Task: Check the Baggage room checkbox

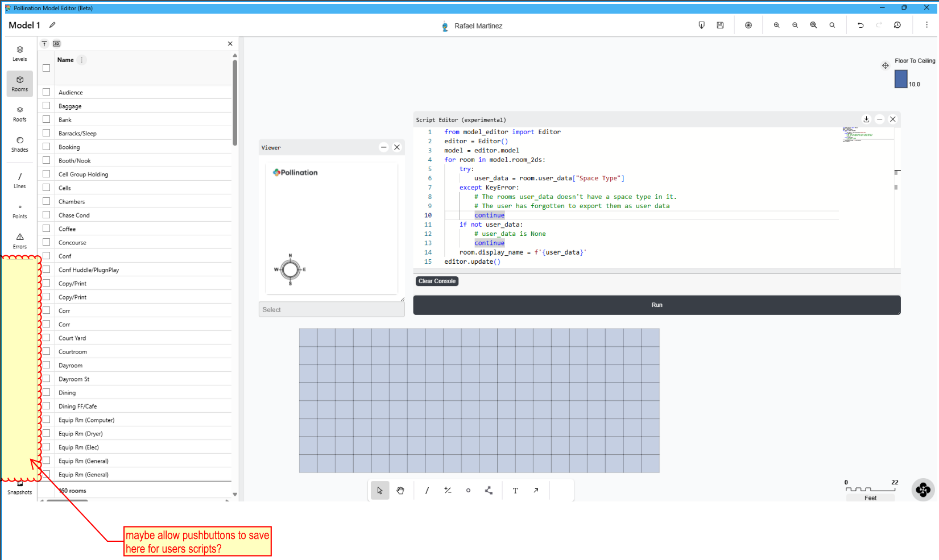Action: [x=47, y=106]
